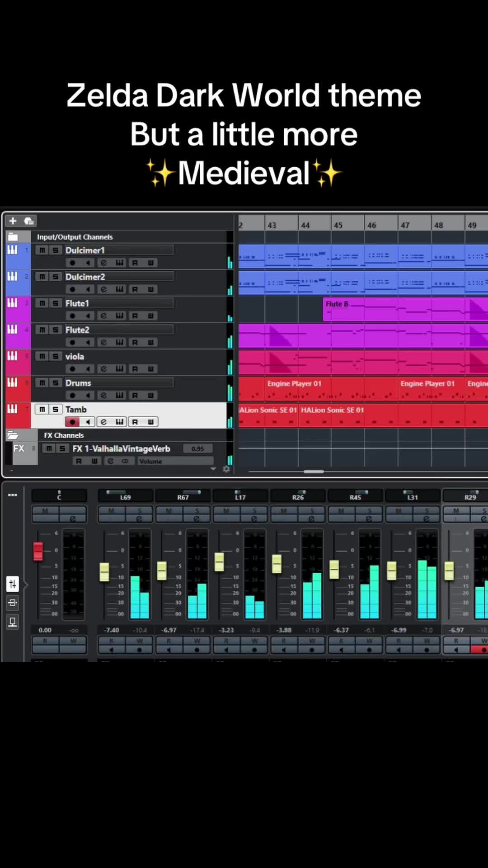488x868 pixels.
Task: Click the -3.23 fader level value
Action: click(226, 630)
